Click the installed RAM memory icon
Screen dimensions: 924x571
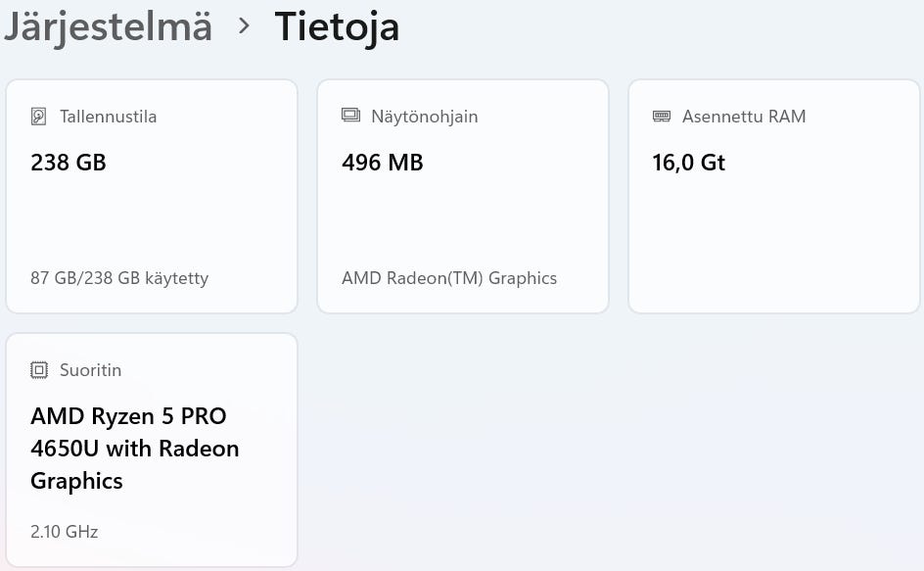coord(662,117)
